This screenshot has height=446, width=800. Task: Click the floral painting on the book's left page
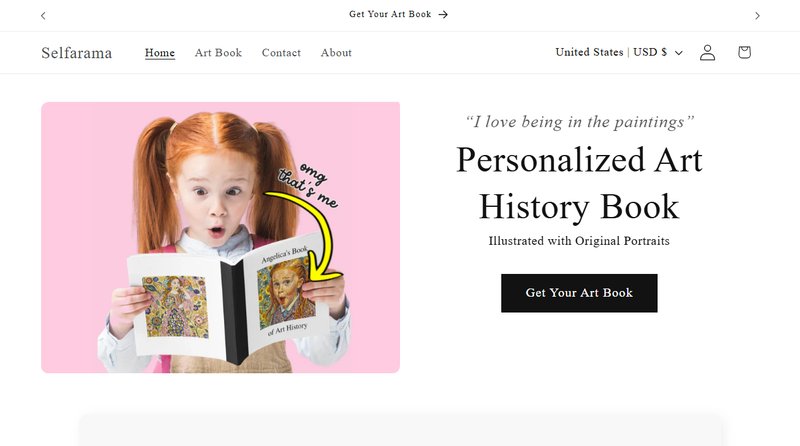point(175,305)
